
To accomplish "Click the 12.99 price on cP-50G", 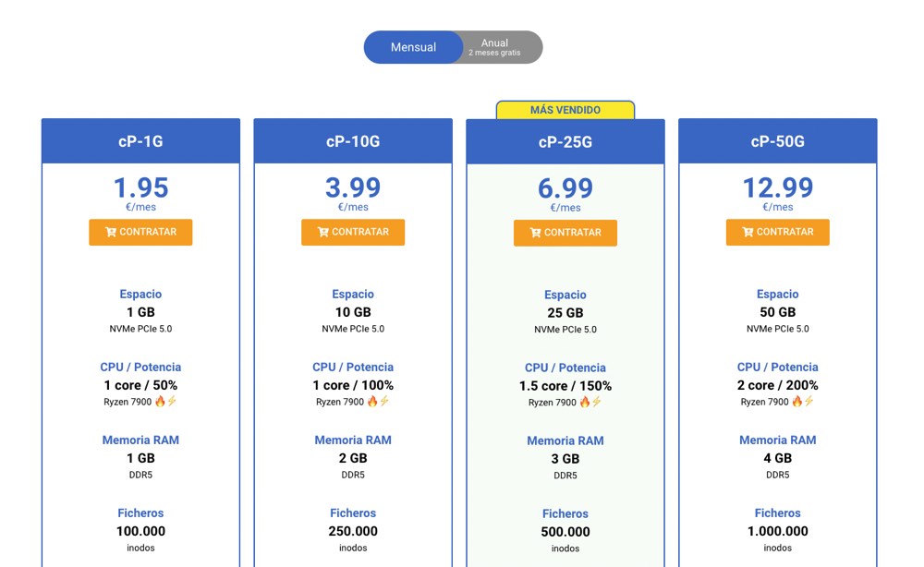I will coord(777,188).
